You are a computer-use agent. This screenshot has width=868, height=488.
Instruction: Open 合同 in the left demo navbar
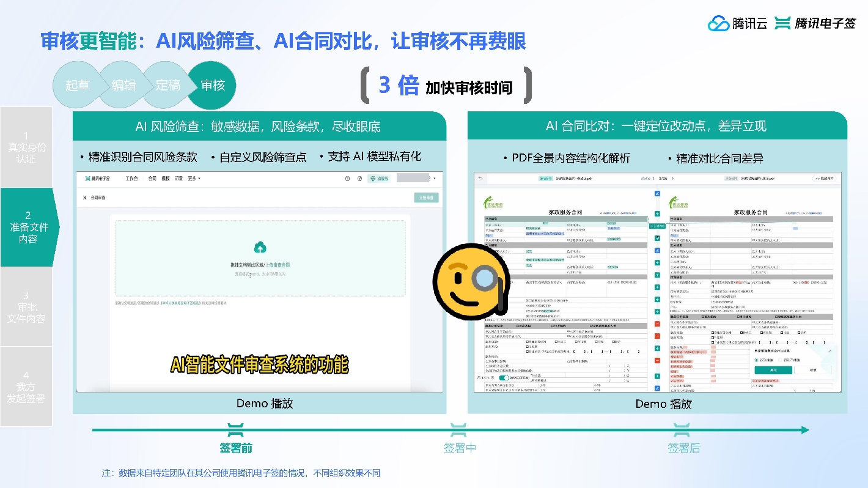pos(152,179)
